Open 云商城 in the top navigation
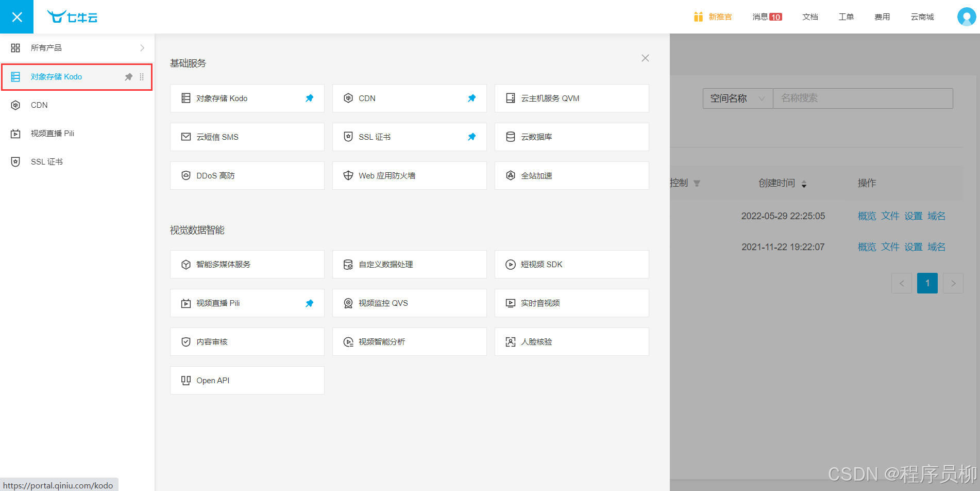The height and width of the screenshot is (491, 980). (x=922, y=17)
